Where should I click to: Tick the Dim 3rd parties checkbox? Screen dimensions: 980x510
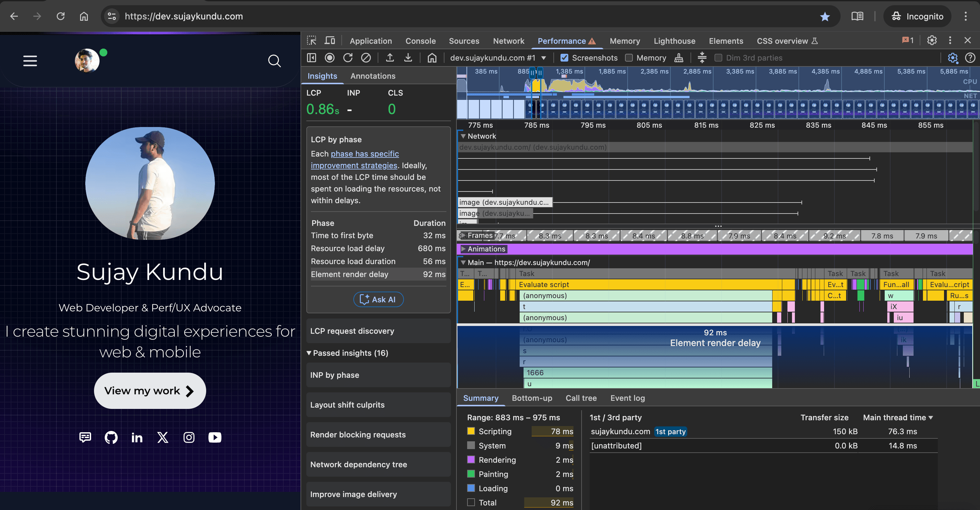pyautogui.click(x=718, y=58)
